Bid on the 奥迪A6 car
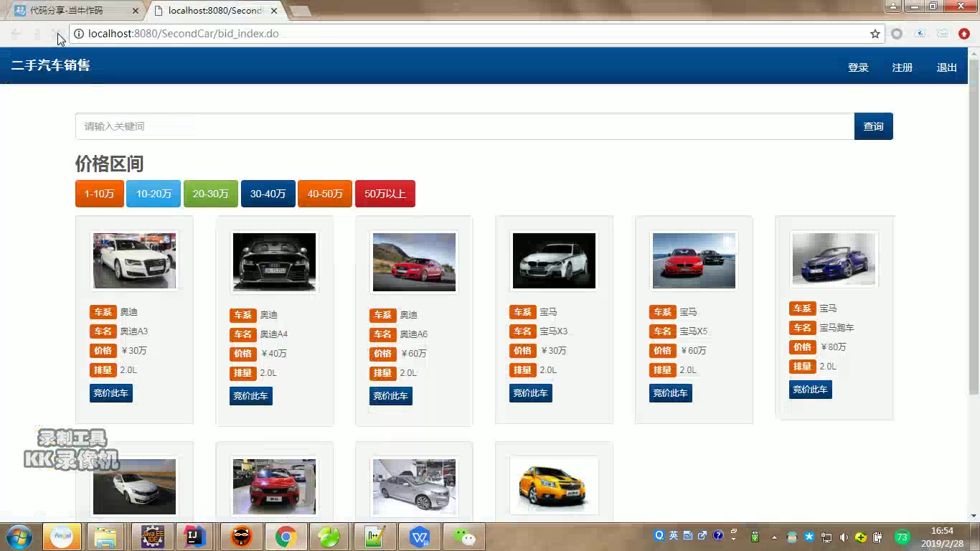Image resolution: width=980 pixels, height=551 pixels. click(x=391, y=396)
